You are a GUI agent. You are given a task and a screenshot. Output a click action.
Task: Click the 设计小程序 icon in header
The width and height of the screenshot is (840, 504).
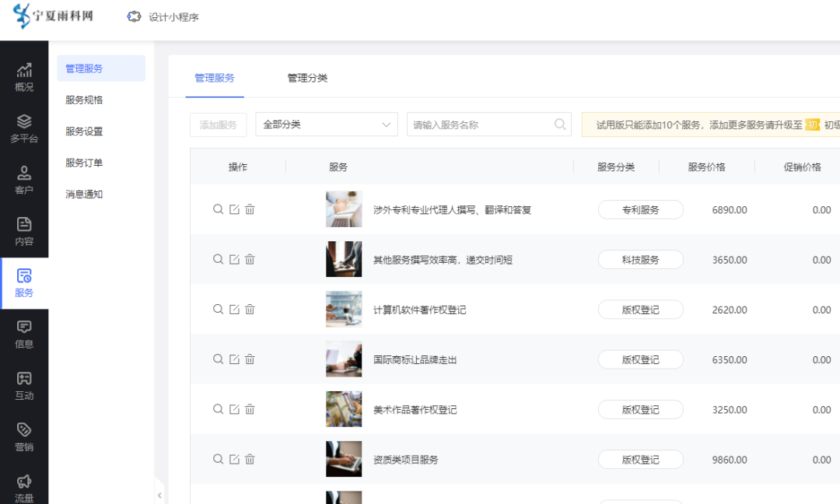point(134,17)
